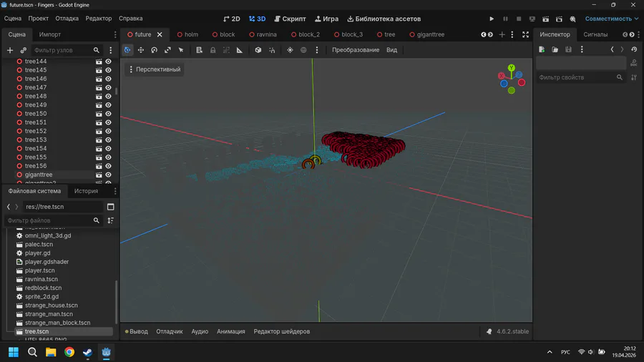Image resolution: width=644 pixels, height=362 pixels.
Task: Open the Вид menu
Action: (x=392, y=50)
